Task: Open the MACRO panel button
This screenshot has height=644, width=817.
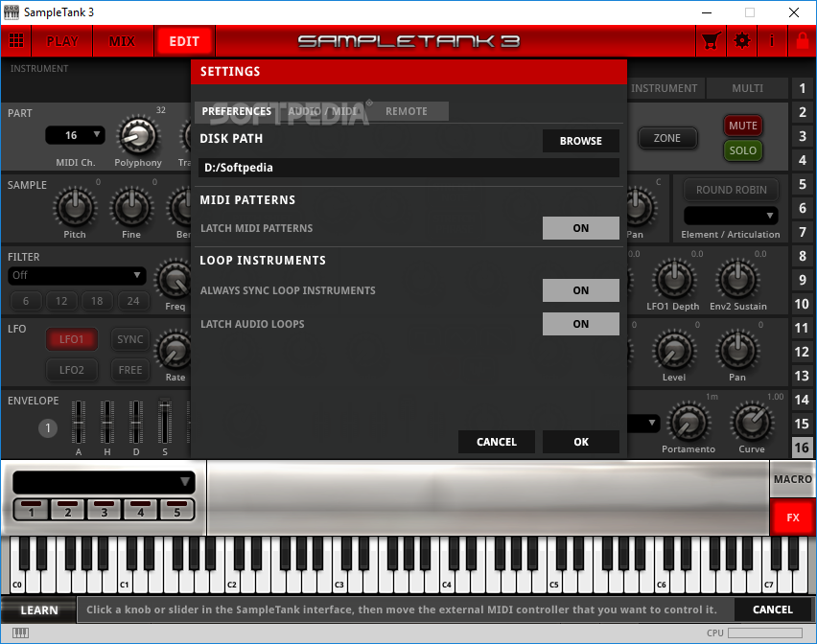Action: tap(792, 479)
